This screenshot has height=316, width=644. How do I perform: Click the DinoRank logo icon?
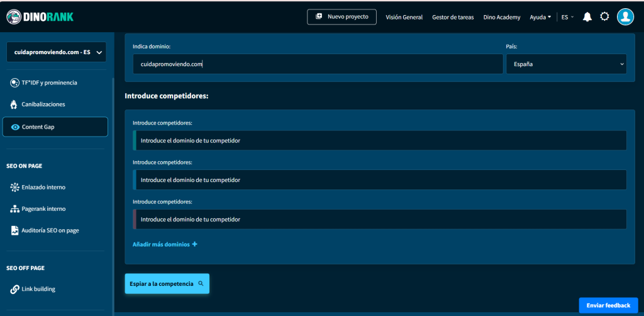pos(15,17)
